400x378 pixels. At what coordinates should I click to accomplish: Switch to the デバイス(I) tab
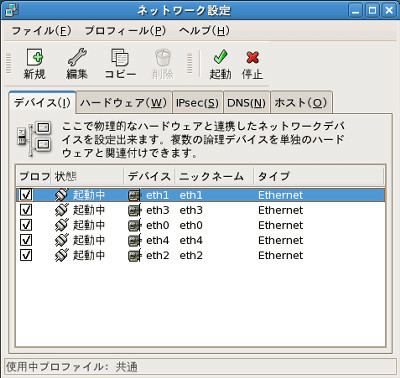pos(42,102)
